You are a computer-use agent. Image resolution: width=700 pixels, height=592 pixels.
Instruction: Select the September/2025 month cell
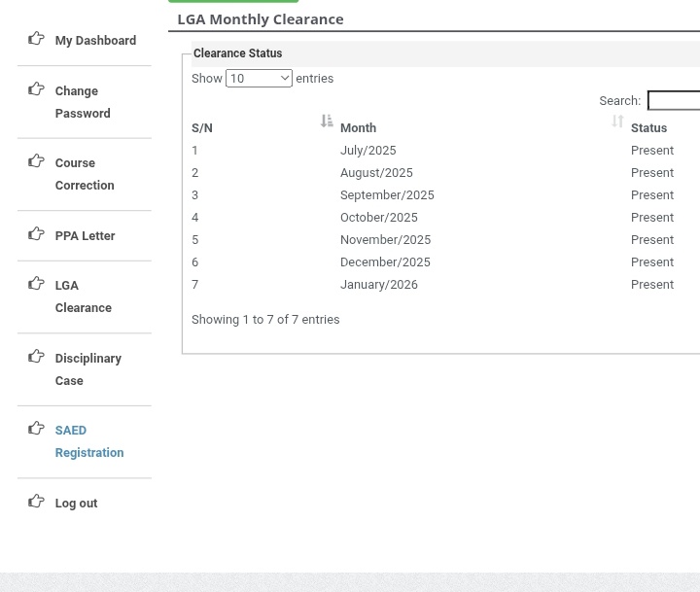tap(387, 195)
